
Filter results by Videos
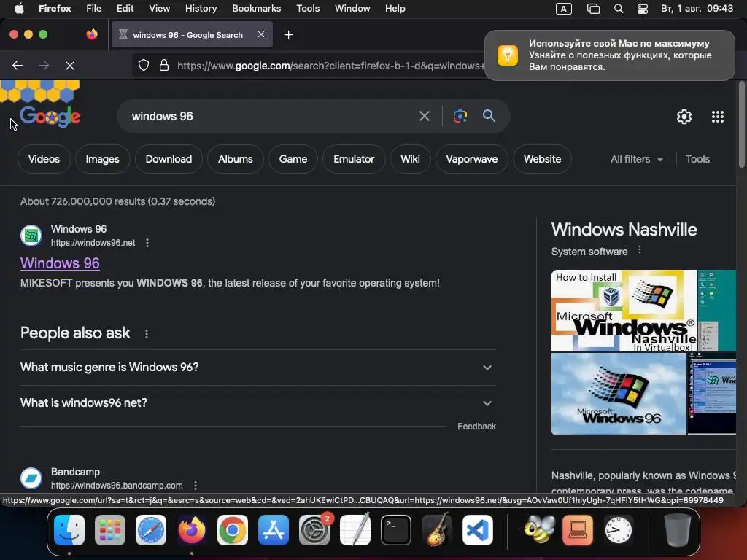pos(44,159)
